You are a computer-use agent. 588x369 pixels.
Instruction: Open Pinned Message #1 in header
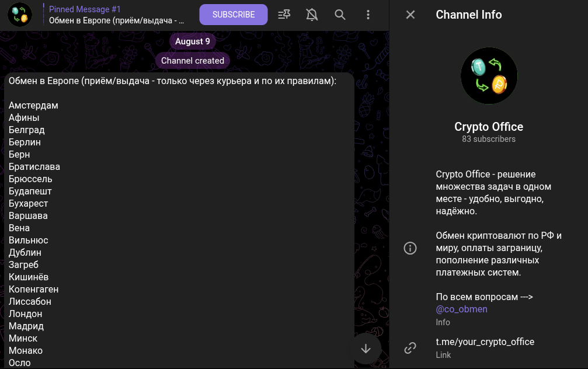(117, 15)
